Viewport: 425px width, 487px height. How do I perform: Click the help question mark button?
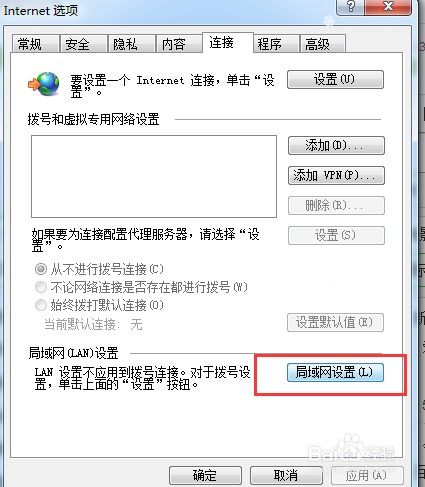click(x=351, y=7)
